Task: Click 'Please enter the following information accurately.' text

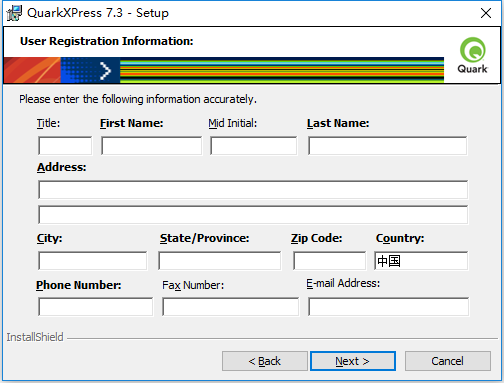Action: coord(138,99)
